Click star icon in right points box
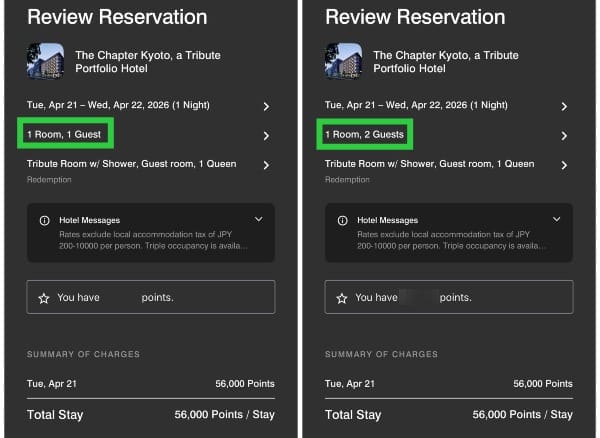600x438 pixels. pyautogui.click(x=342, y=298)
